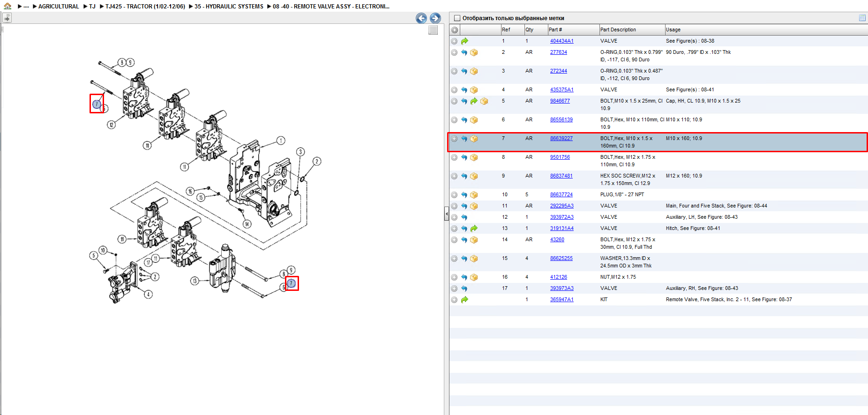Open part number link 292295A3
This screenshot has height=415, width=868.
pyautogui.click(x=561, y=206)
